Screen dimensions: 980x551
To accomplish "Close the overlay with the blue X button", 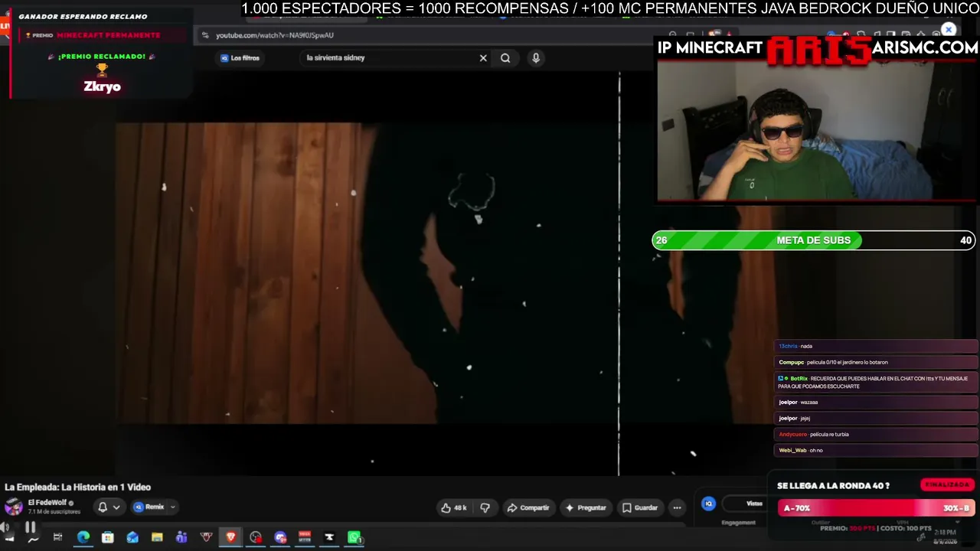I will (x=949, y=30).
